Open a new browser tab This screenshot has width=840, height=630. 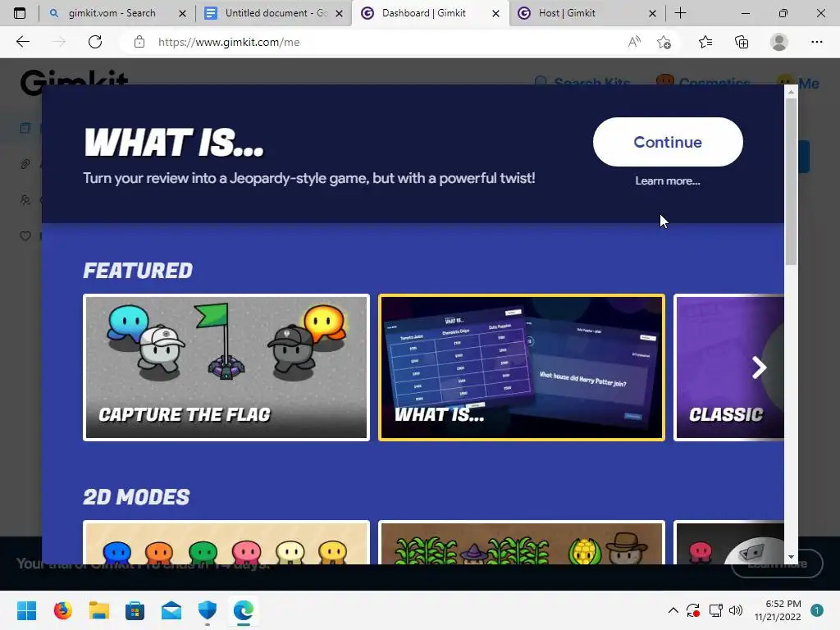tap(680, 13)
